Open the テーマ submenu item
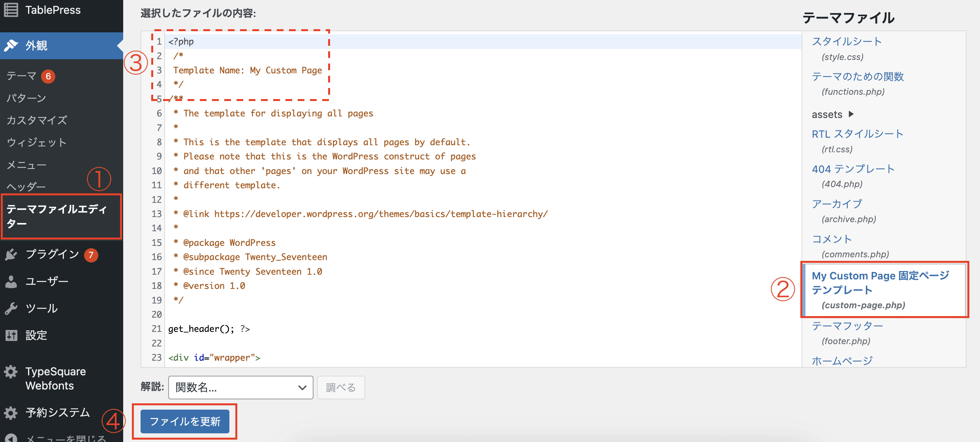 (x=21, y=76)
